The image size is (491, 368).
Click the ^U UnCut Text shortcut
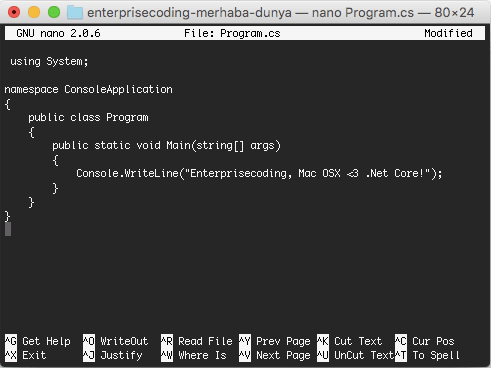[x=355, y=355]
